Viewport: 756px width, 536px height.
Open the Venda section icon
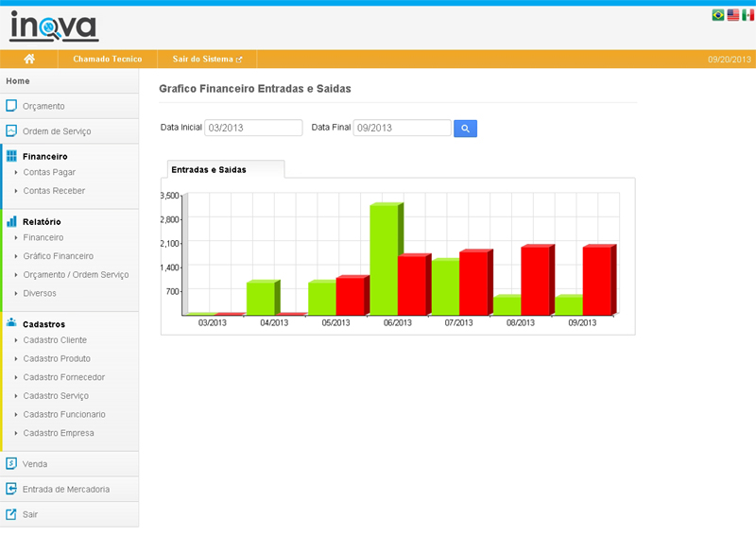point(11,464)
